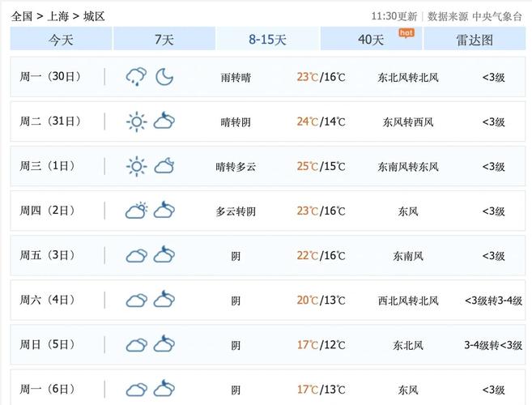This screenshot has height=405, width=532.
Task: Click the overcast cloud icon for Sunday the 5th
Action: [136, 345]
